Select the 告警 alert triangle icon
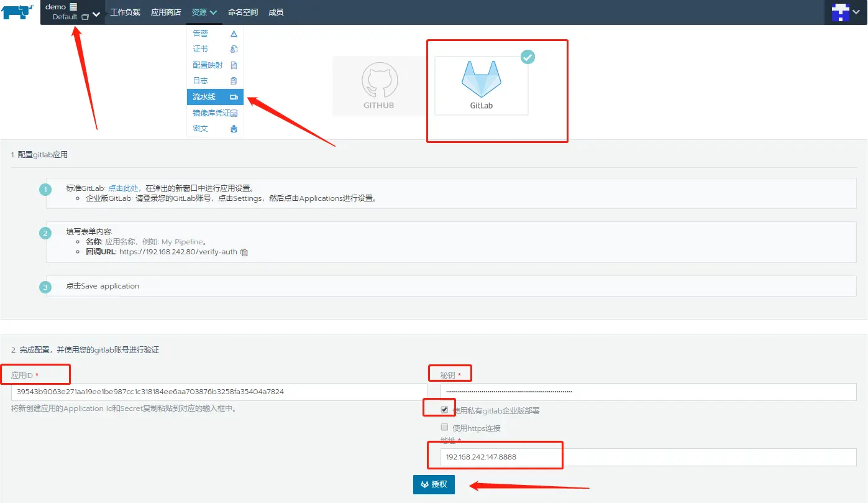The height and width of the screenshot is (503, 868). tap(234, 33)
